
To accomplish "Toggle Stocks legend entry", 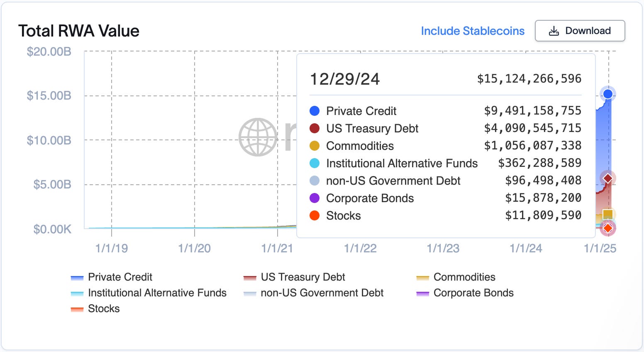I will 95,308.
